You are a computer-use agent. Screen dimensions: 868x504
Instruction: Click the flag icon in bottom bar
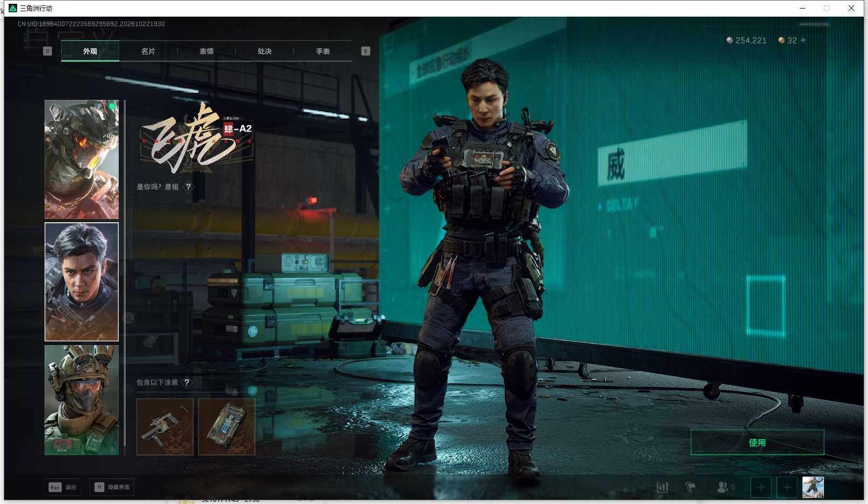691,487
